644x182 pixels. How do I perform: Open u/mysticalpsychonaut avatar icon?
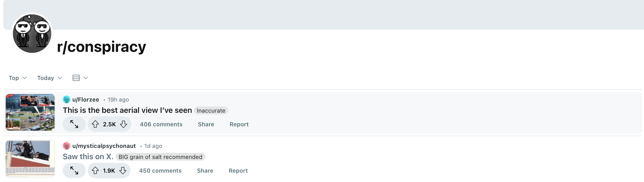[x=67, y=146]
